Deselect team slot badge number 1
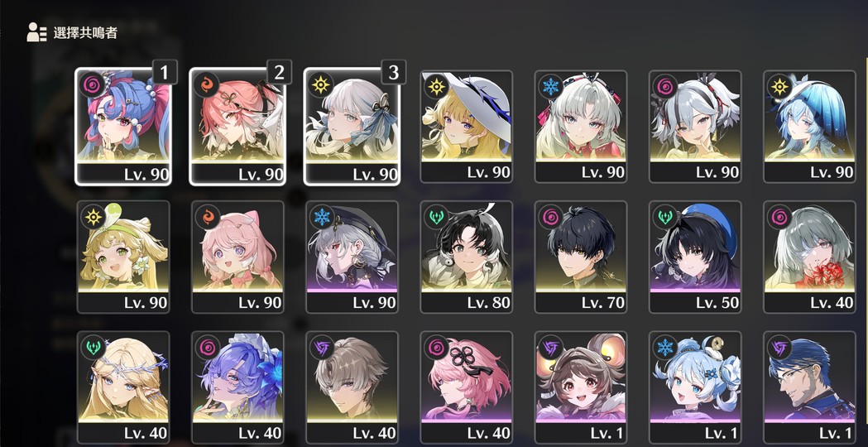This screenshot has width=868, height=447. (x=164, y=72)
